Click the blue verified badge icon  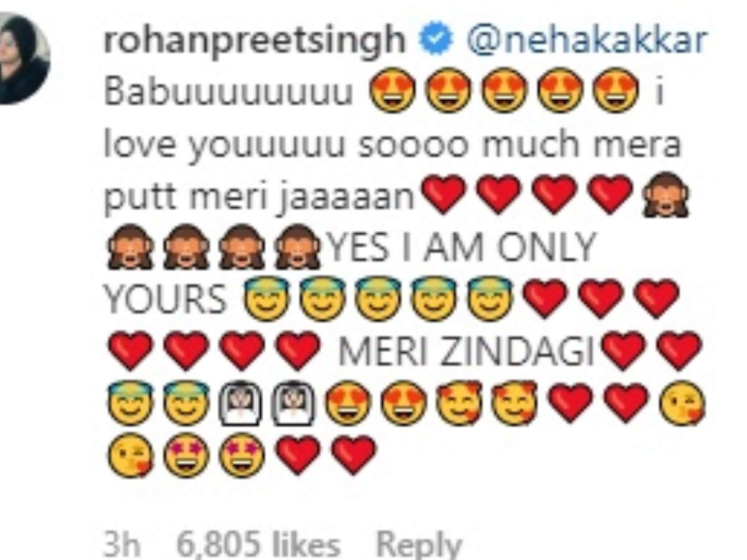coord(436,40)
